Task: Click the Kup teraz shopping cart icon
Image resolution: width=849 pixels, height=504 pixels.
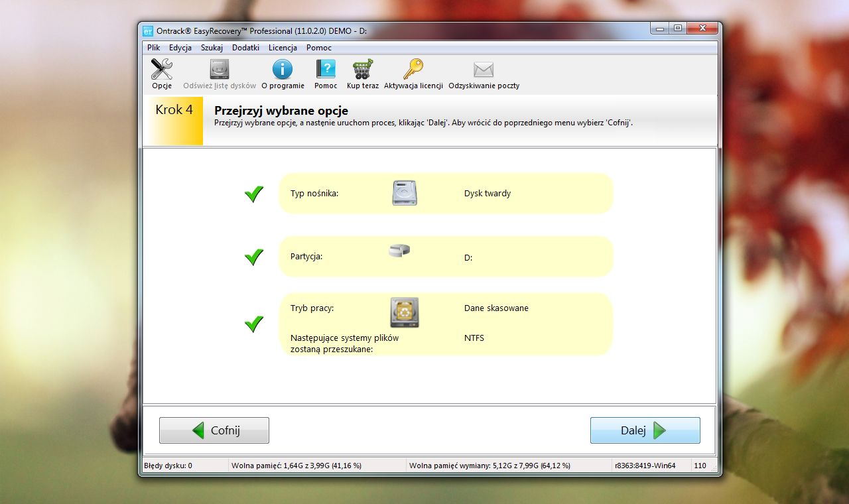Action: (x=362, y=69)
